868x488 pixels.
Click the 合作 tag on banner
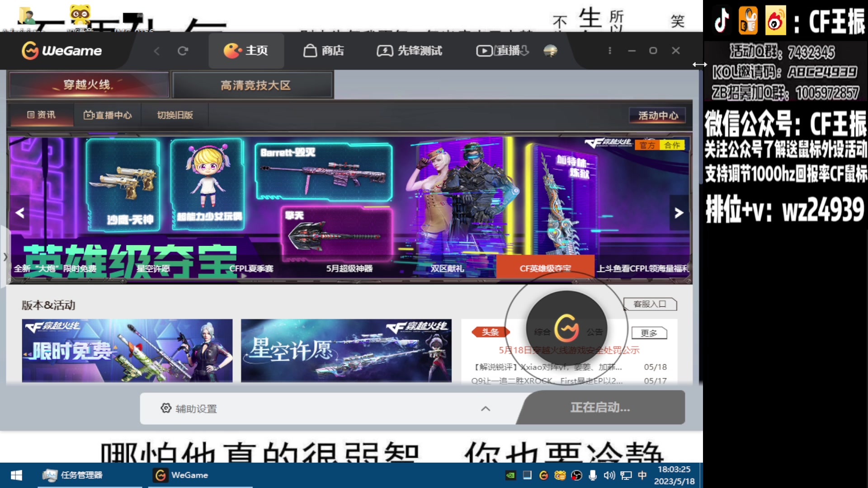[672, 145]
